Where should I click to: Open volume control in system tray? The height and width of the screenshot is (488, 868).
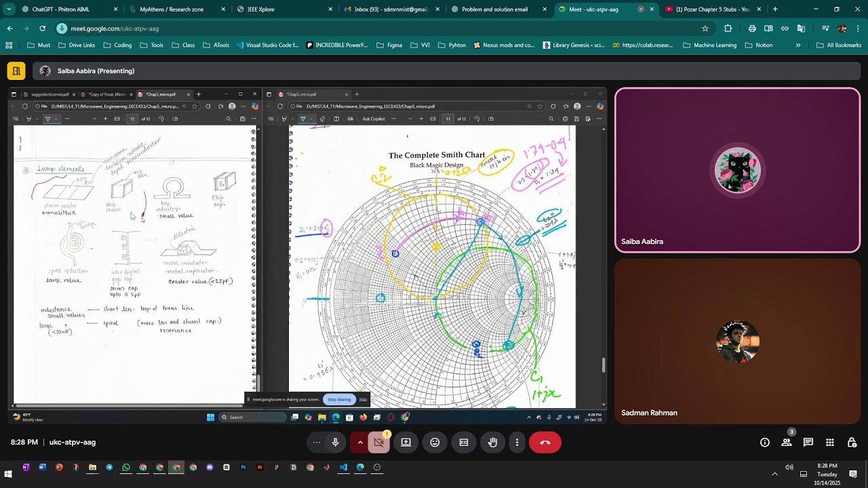click(x=789, y=467)
